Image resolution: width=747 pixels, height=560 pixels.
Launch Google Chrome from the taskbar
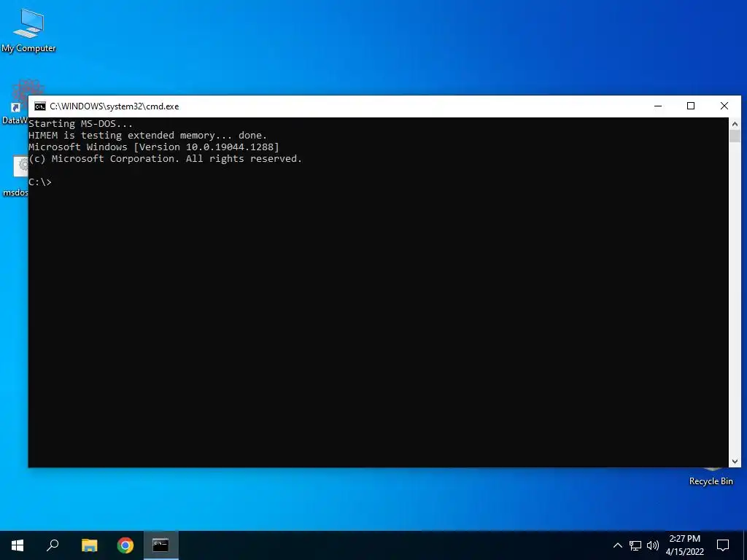pyautogui.click(x=125, y=545)
